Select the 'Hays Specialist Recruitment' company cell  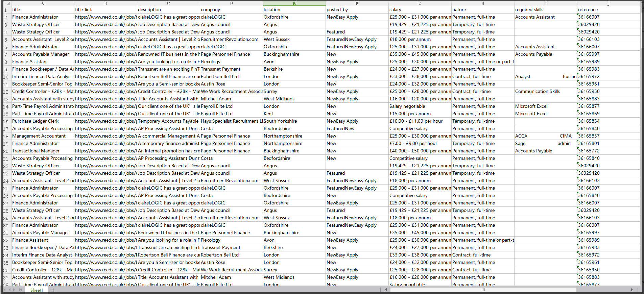tap(231, 121)
